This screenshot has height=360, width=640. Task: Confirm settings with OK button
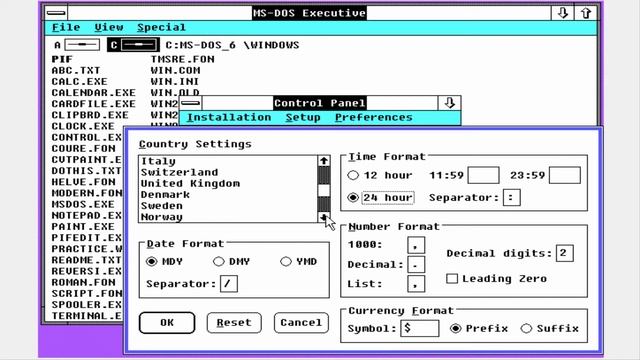point(167,323)
